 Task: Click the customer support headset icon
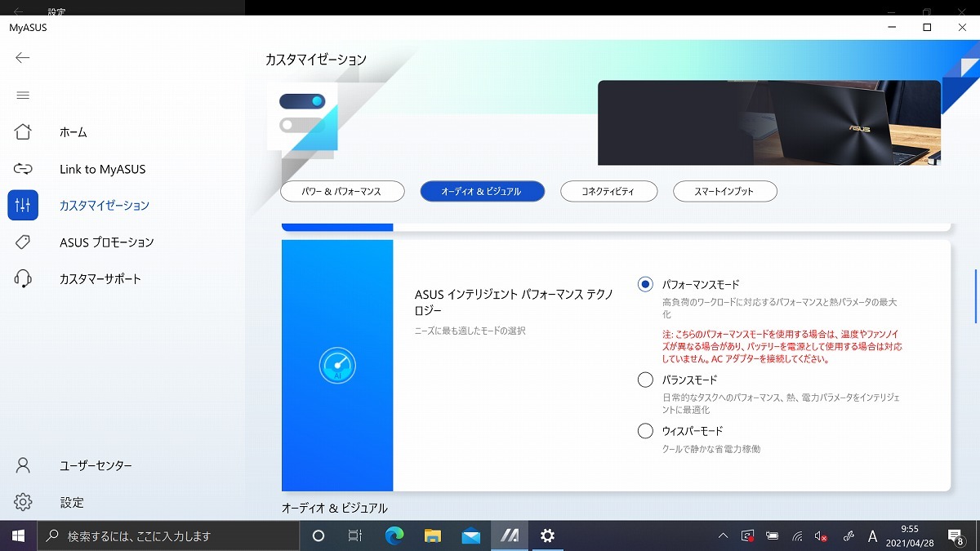pyautogui.click(x=23, y=278)
